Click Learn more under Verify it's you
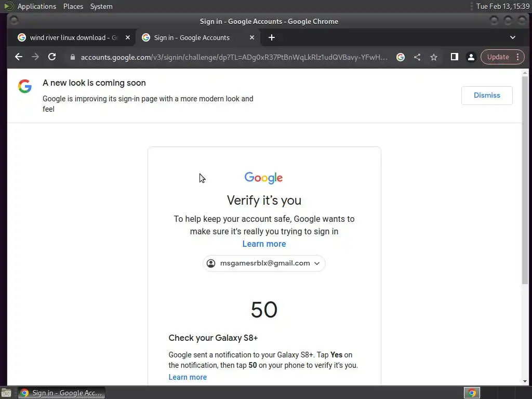 click(x=264, y=244)
